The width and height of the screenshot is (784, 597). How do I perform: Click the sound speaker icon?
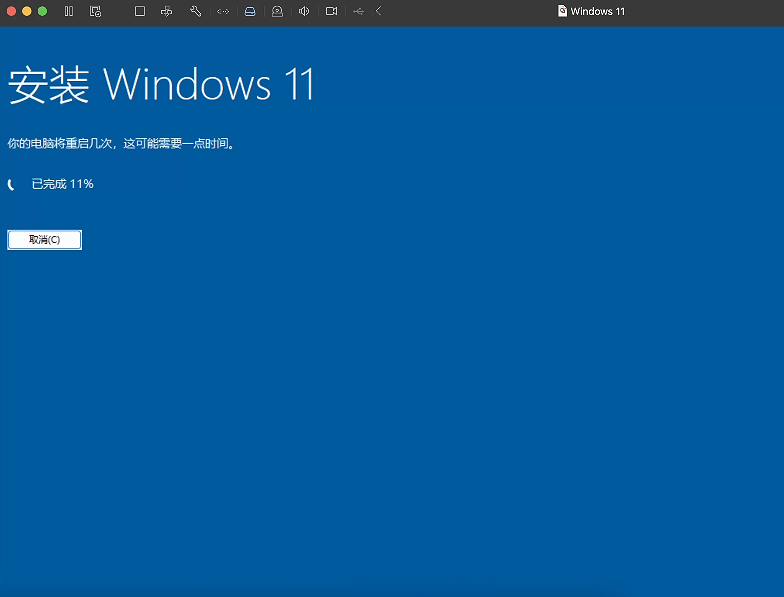(304, 11)
